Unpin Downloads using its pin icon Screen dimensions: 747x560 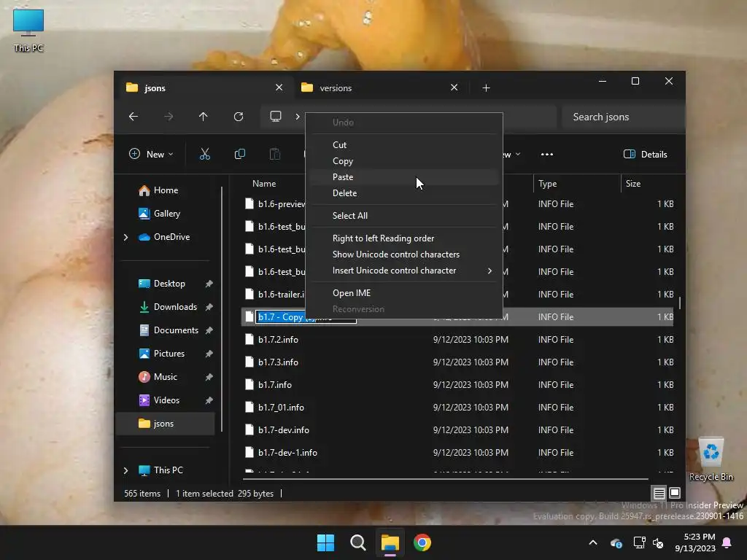click(x=209, y=307)
